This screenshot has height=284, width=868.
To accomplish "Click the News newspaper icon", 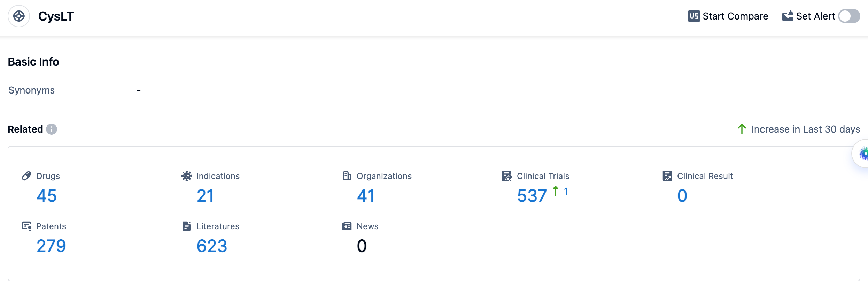I will (x=347, y=226).
